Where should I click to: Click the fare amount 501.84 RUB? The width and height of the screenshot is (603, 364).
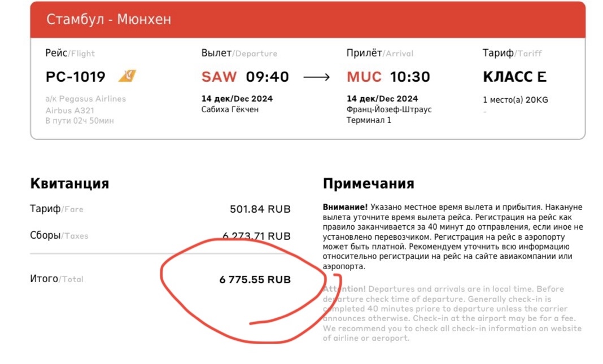click(x=260, y=209)
